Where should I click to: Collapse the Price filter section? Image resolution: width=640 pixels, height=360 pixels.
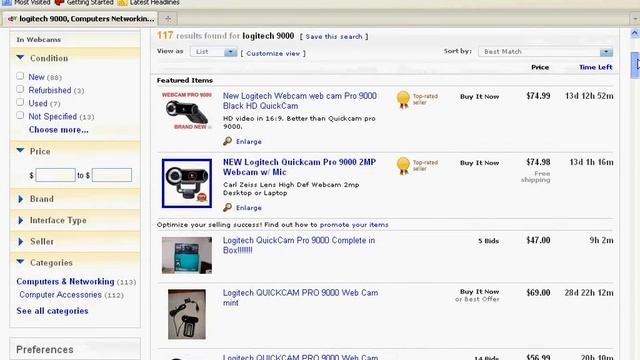tap(20, 151)
